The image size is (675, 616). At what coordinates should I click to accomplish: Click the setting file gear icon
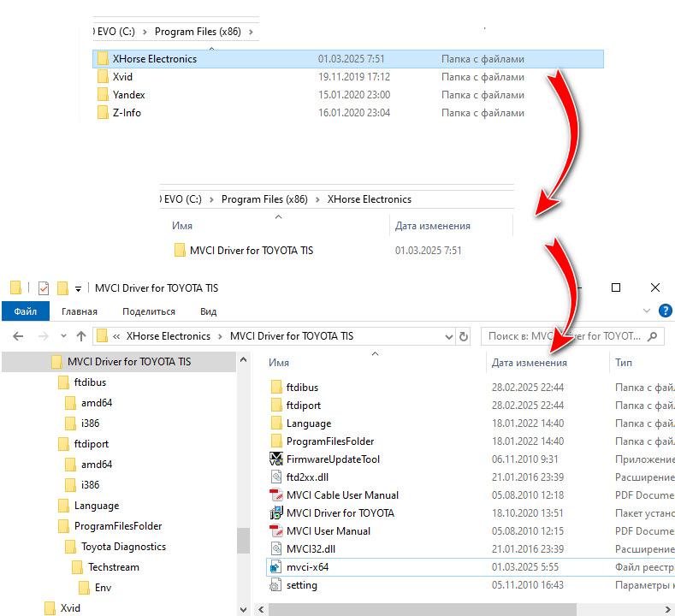coord(276,585)
